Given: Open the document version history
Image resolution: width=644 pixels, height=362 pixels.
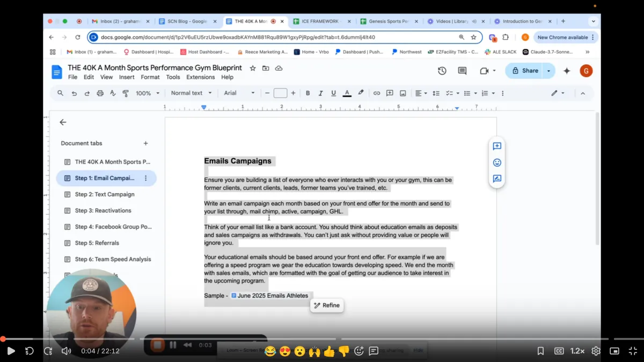Looking at the screenshot, I should point(442,71).
